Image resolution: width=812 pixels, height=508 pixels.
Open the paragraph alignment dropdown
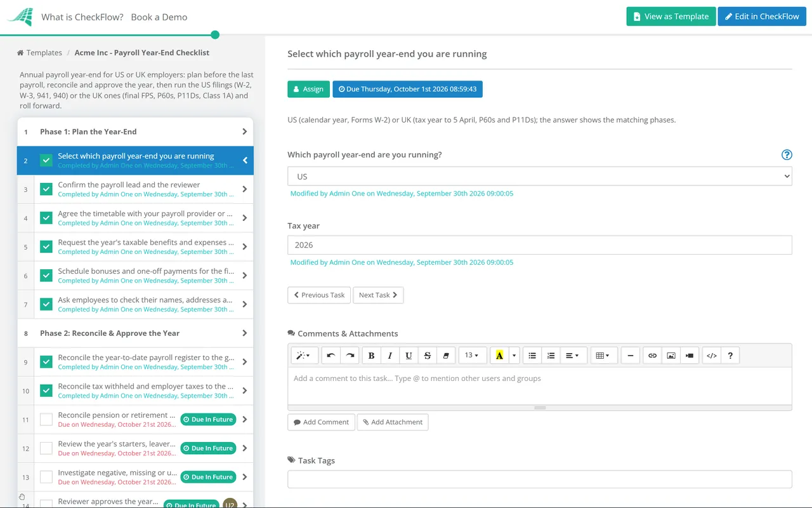pos(572,356)
